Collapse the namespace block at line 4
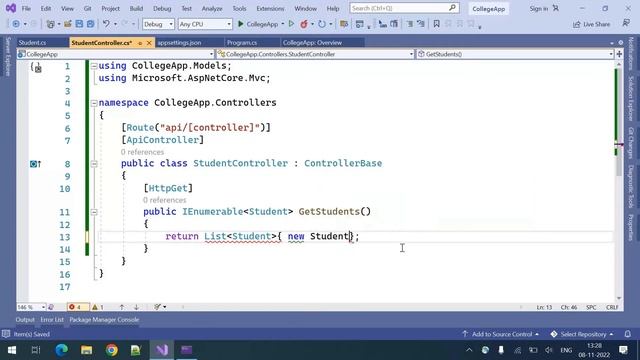Image resolution: width=640 pixels, height=360 pixels. [x=94, y=103]
